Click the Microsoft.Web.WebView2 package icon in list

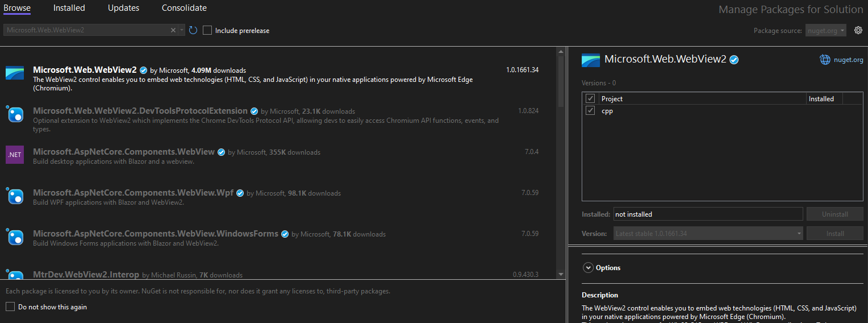[x=15, y=73]
